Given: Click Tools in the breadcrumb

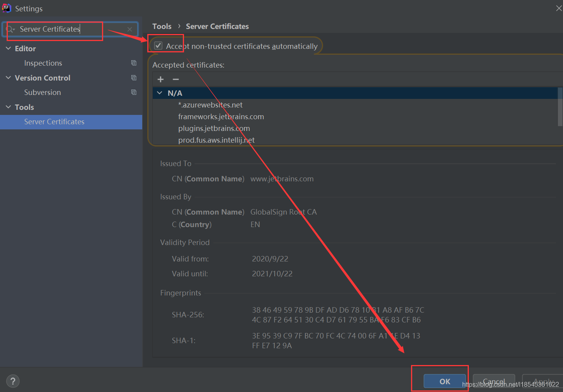Looking at the screenshot, I should (x=162, y=26).
